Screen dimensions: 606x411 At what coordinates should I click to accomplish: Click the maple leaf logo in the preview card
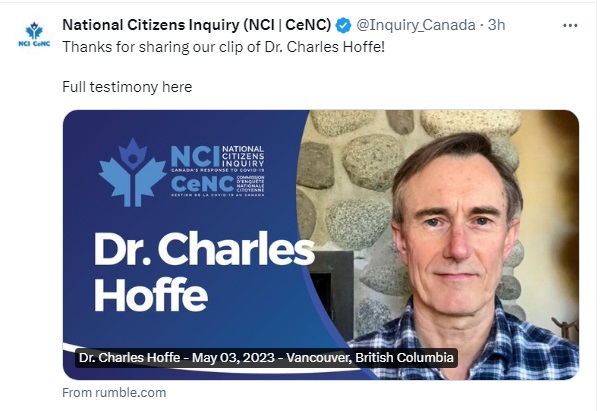click(132, 172)
